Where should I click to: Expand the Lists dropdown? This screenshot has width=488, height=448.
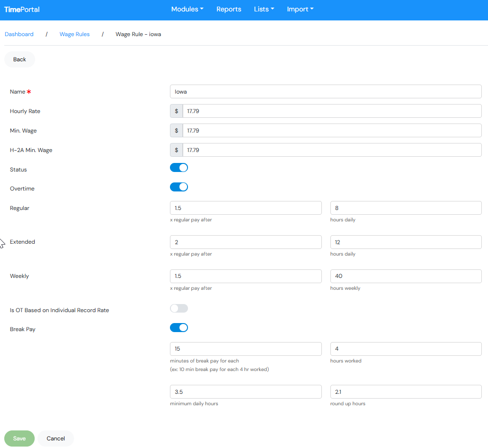(264, 10)
